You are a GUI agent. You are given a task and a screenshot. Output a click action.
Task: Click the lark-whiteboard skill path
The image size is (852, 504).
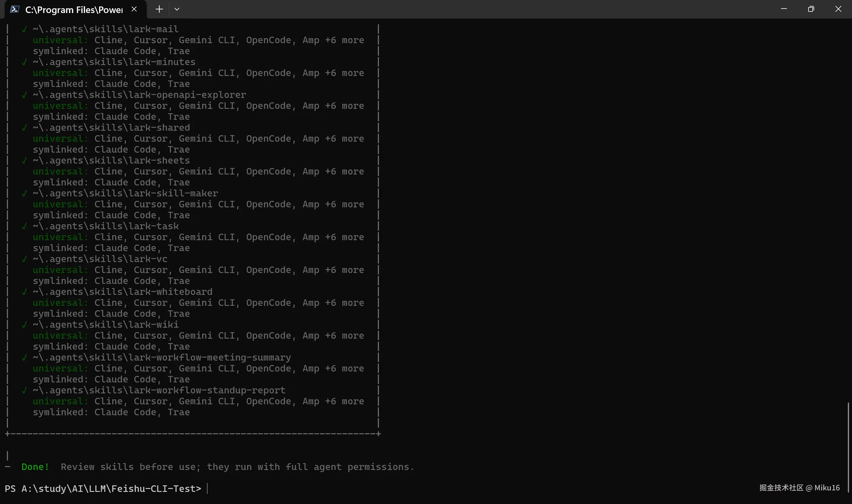click(x=122, y=292)
